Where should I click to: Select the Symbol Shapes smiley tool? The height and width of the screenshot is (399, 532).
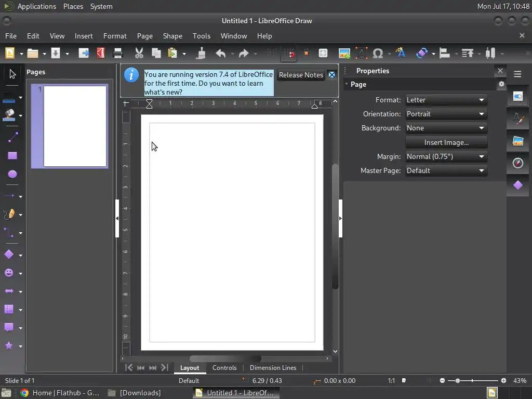9,273
